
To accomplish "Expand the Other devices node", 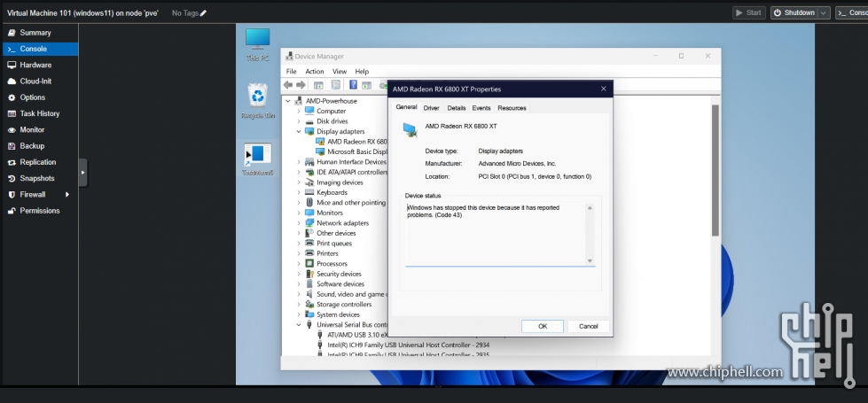I will [299, 233].
